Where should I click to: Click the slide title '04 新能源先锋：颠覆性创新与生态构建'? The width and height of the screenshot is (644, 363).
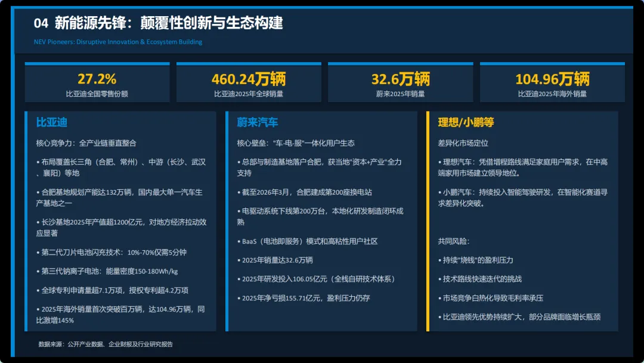(158, 23)
